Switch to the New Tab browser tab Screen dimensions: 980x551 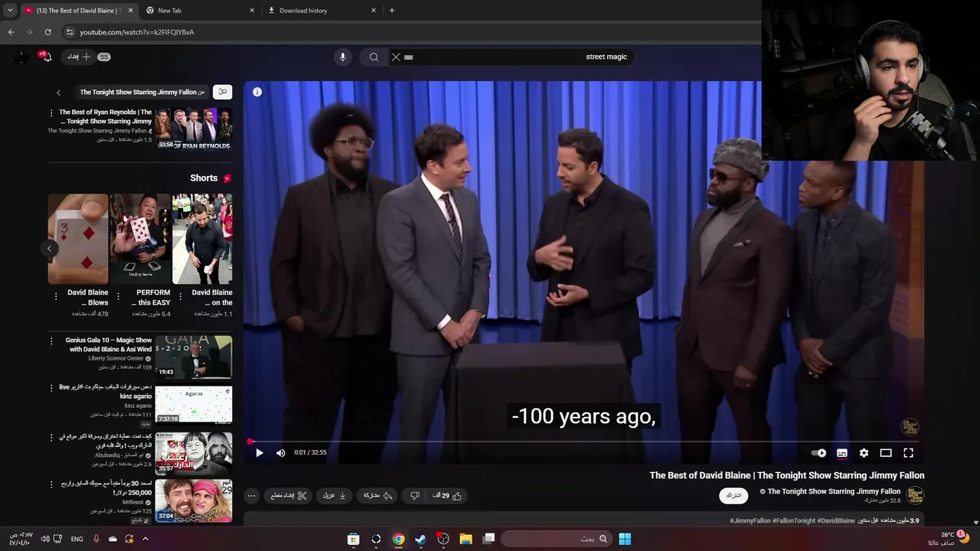(201, 11)
